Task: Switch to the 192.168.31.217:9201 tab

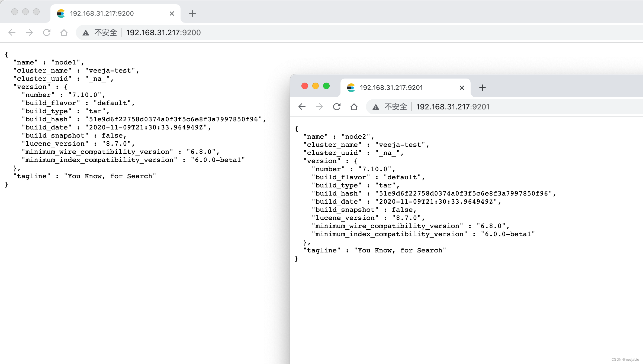Action: coord(391,87)
